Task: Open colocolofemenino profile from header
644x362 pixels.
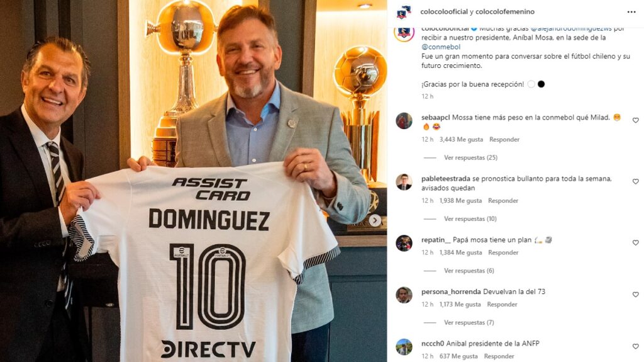Action: click(505, 12)
